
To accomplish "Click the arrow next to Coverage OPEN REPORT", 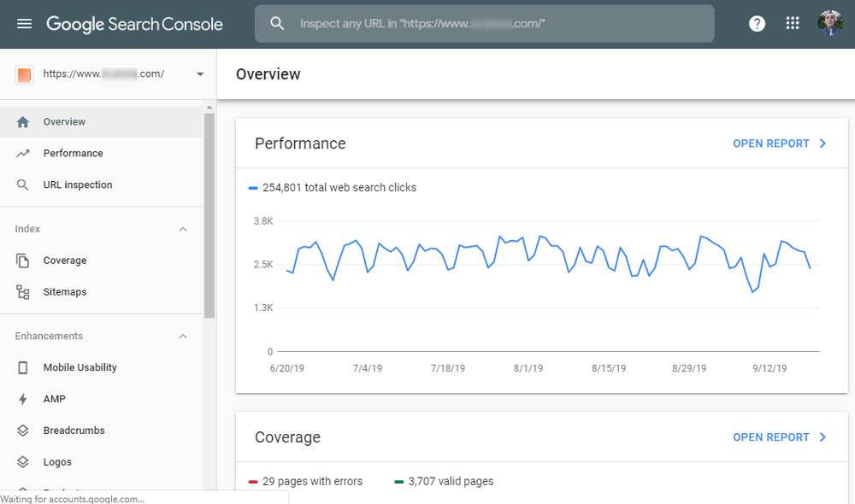I will click(x=823, y=437).
